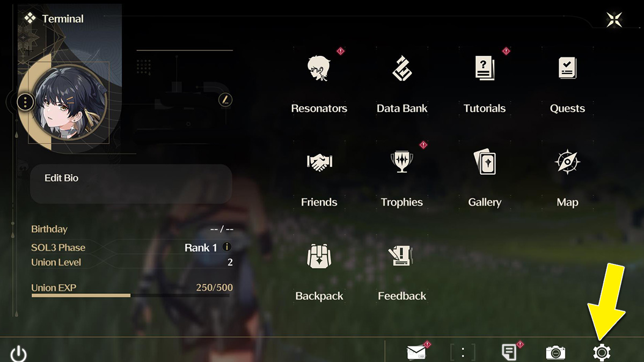
Task: Show SOL3 Phase Rank info
Action: click(226, 247)
